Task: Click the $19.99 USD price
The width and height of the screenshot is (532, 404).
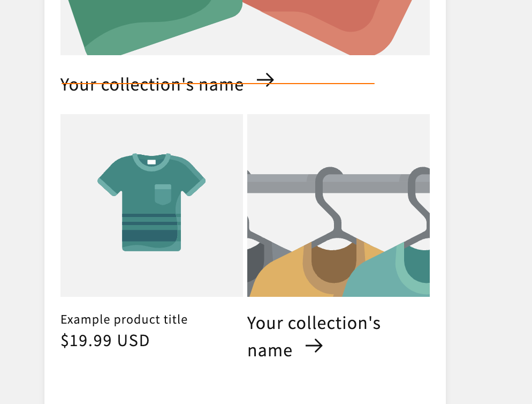Action: tap(105, 341)
